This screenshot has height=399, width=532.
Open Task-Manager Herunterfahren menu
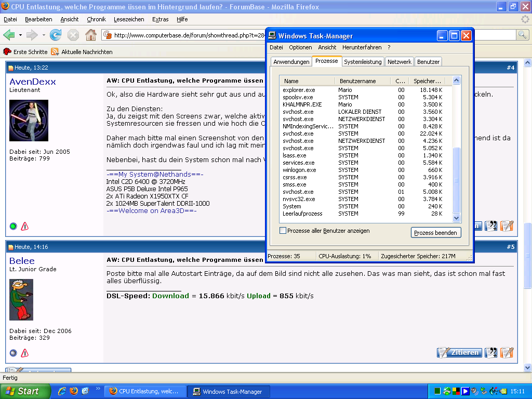tap(362, 47)
